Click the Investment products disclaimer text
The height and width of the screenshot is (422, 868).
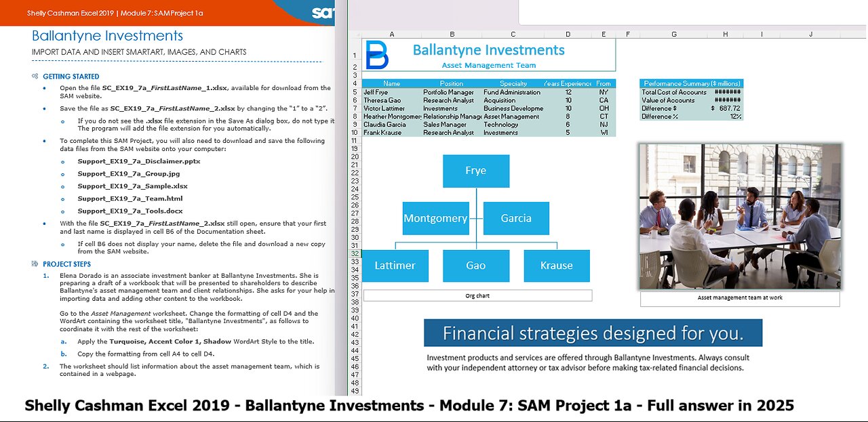[x=588, y=362]
